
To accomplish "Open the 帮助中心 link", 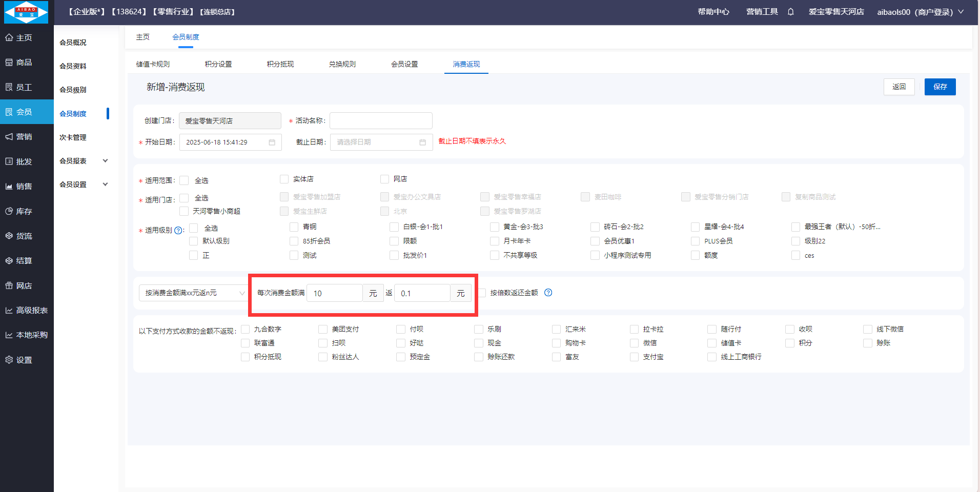I will 713,12.
